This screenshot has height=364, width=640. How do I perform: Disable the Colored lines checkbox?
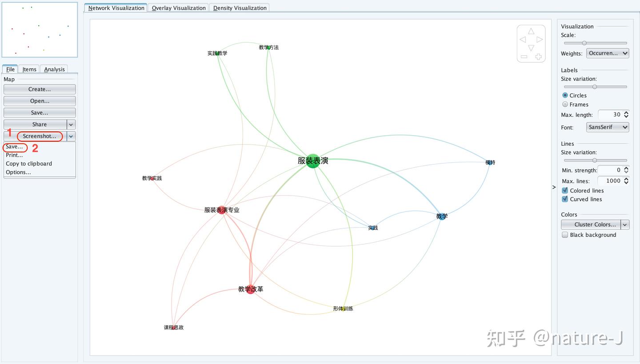565,190
